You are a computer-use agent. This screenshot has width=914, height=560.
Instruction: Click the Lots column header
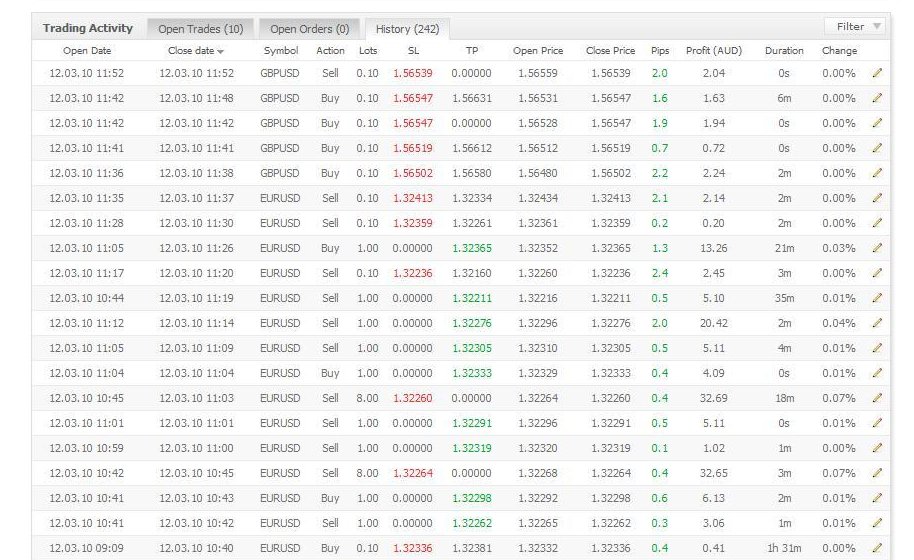367,51
